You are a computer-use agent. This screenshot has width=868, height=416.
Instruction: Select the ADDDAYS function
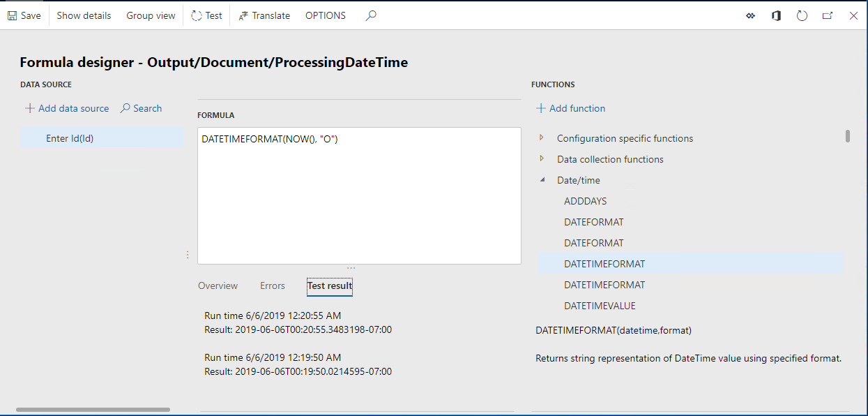[585, 201]
